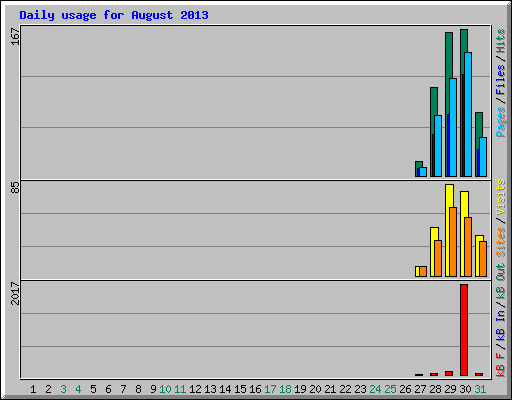
Task: Click day 28 on the x-axis
Action: click(435, 389)
